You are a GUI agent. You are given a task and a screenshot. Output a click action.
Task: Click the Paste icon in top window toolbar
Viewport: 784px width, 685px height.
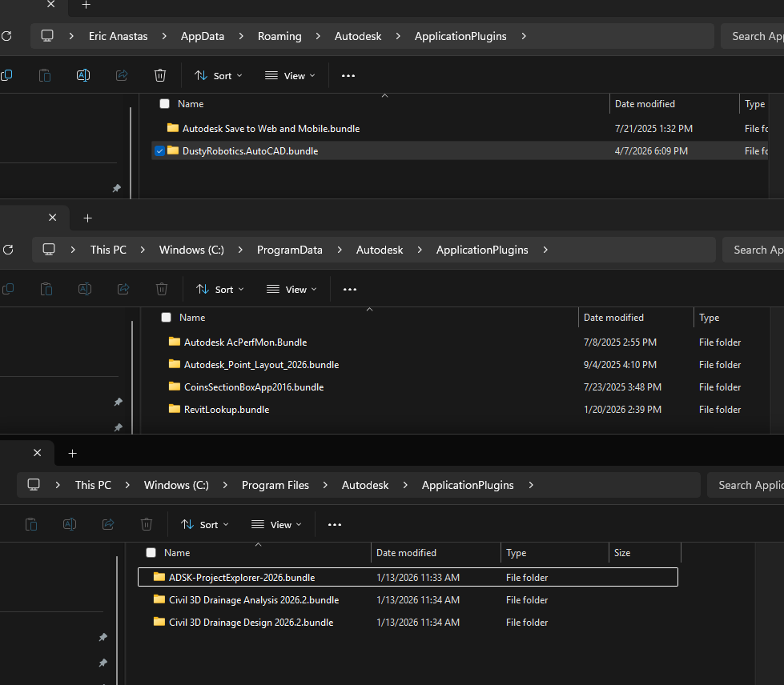point(45,75)
